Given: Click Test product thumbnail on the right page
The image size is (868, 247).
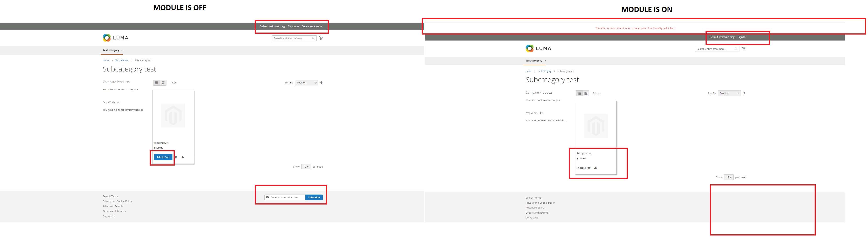Looking at the screenshot, I should pyautogui.click(x=596, y=126).
